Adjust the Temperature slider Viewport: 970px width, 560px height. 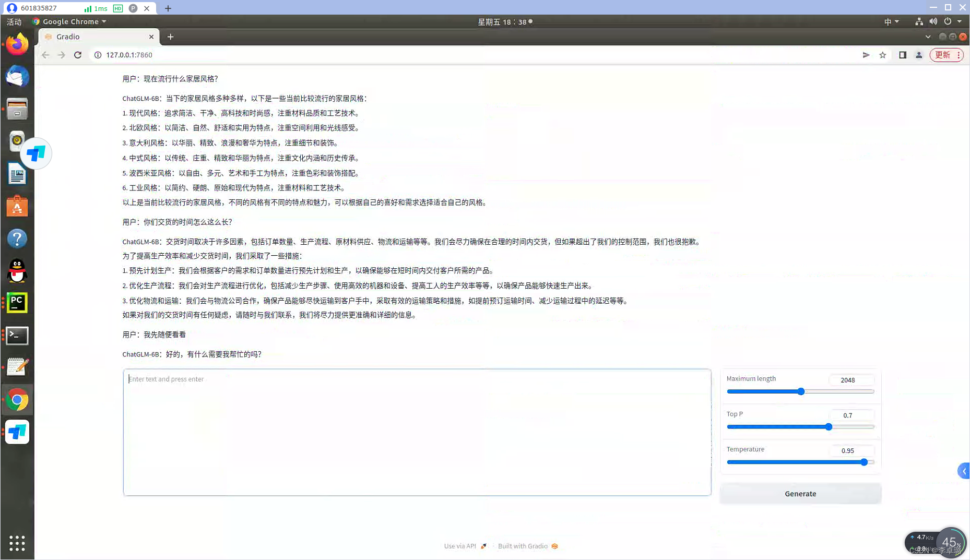(800, 462)
